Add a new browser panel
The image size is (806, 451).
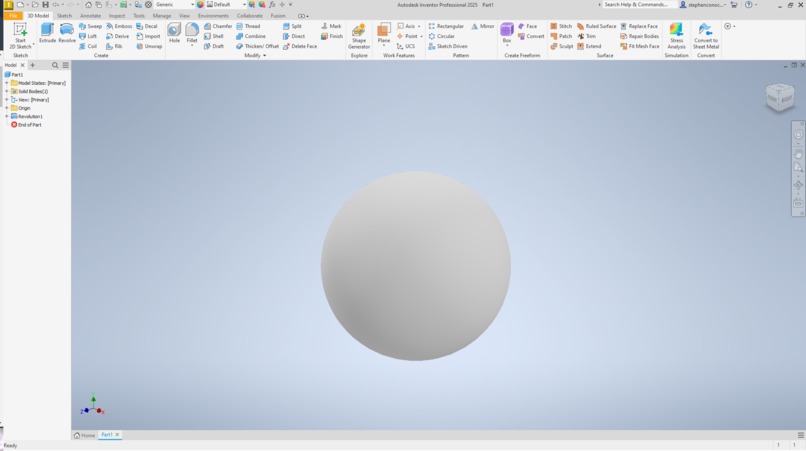coord(32,65)
